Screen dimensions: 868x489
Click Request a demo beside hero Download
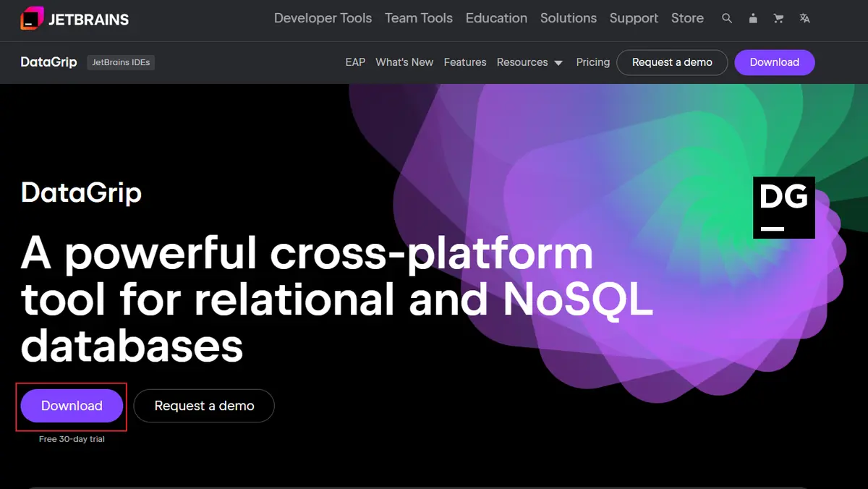point(204,406)
